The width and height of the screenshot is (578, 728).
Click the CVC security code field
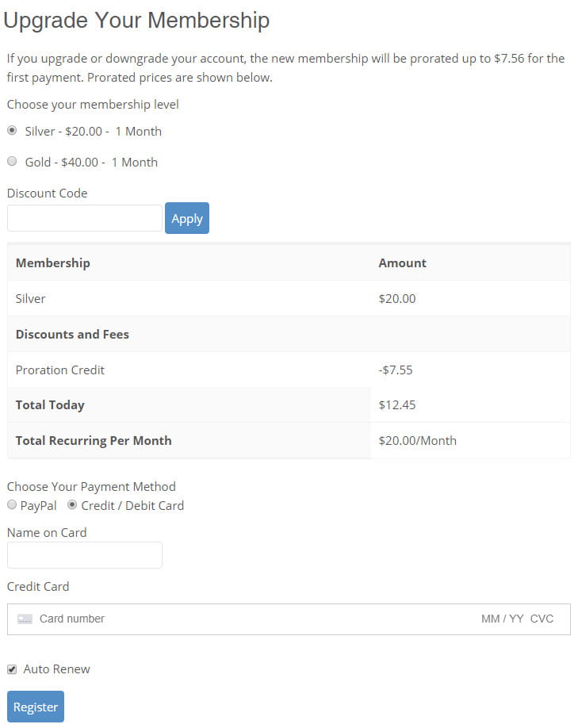click(x=542, y=619)
